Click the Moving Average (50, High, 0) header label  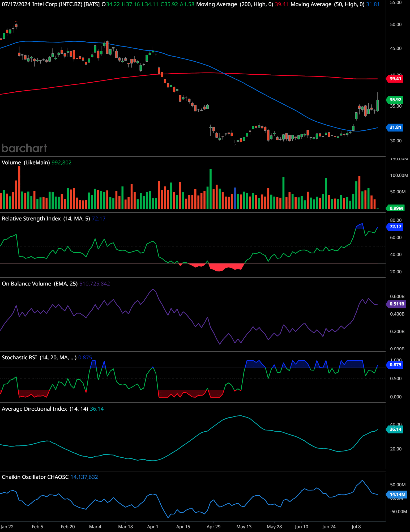click(x=327, y=4)
